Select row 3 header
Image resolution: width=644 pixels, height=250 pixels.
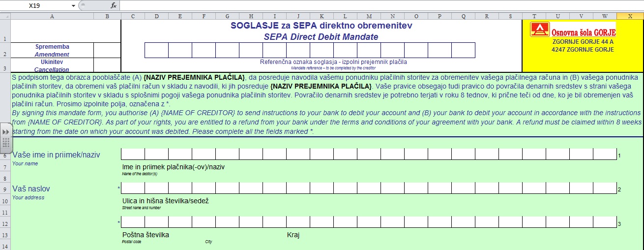(x=5, y=65)
